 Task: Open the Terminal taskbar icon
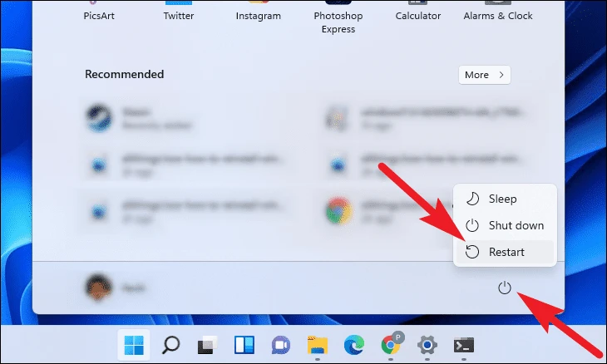pyautogui.click(x=464, y=345)
